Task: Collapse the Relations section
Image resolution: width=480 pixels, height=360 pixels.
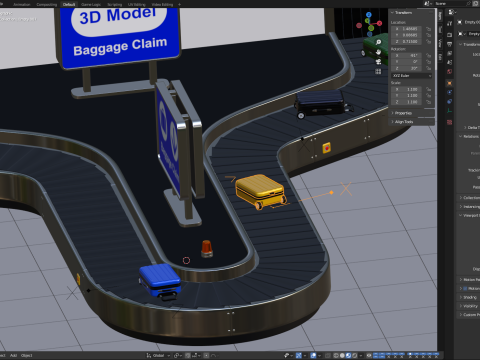Action: [469, 136]
